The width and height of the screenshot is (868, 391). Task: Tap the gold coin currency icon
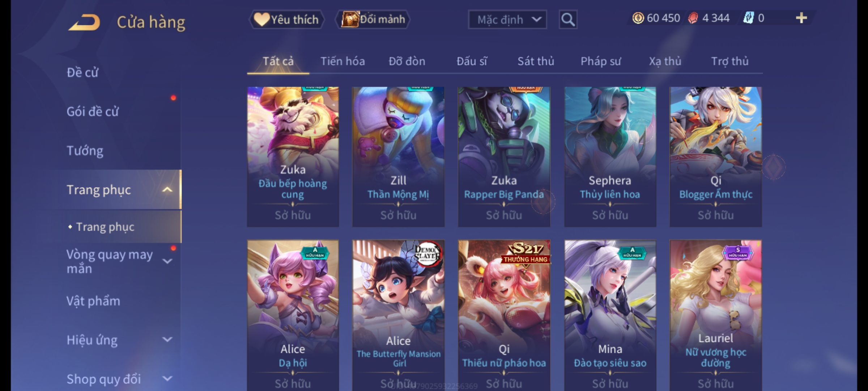[x=638, y=18]
